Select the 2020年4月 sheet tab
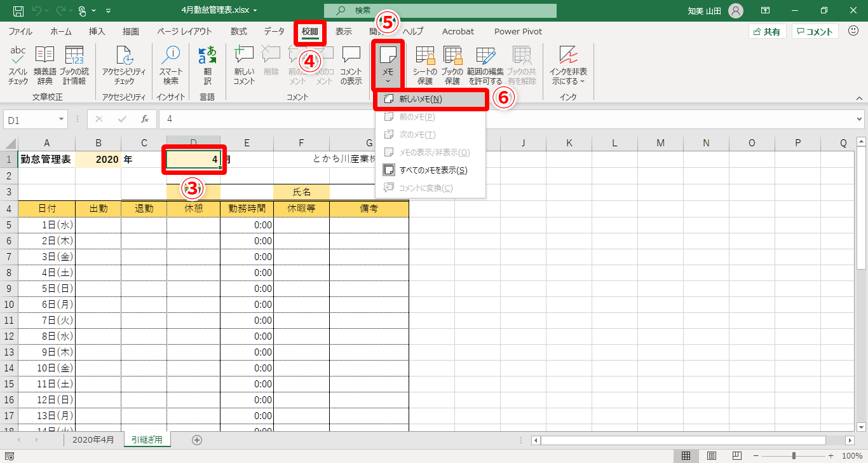868x463 pixels. click(x=93, y=439)
